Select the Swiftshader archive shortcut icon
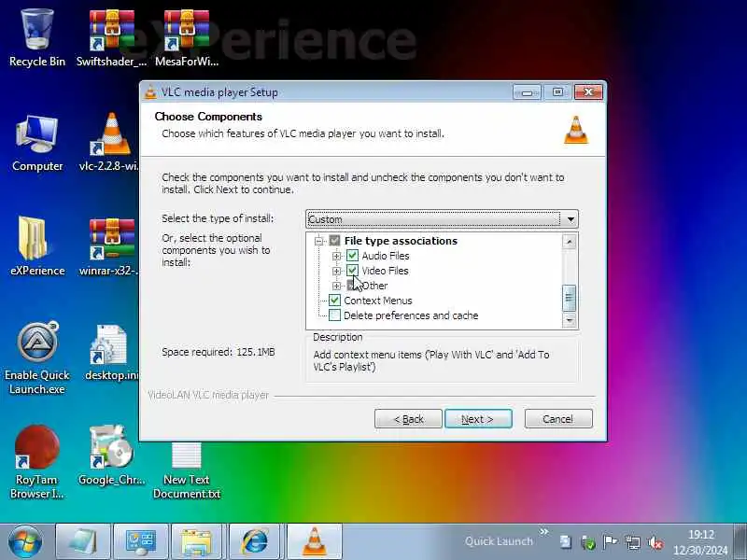 pyautogui.click(x=111, y=39)
